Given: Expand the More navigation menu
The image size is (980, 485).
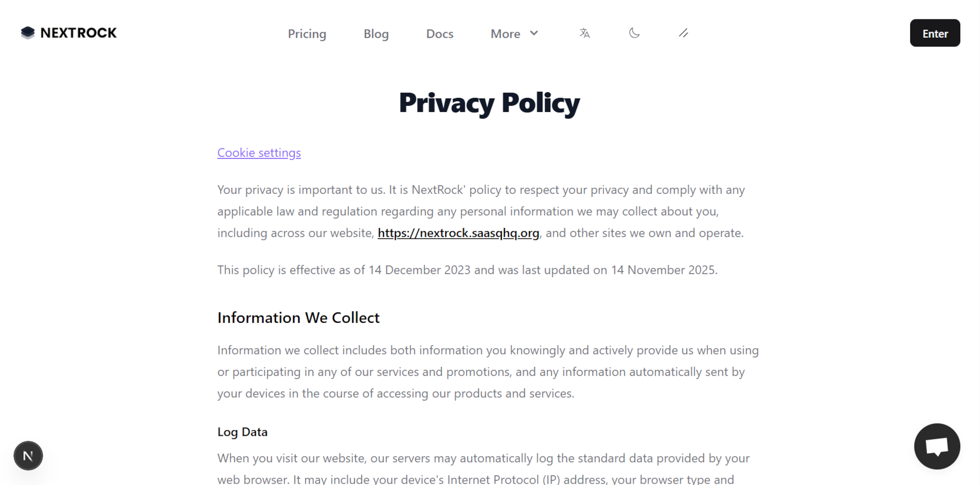Looking at the screenshot, I should (x=505, y=34).
